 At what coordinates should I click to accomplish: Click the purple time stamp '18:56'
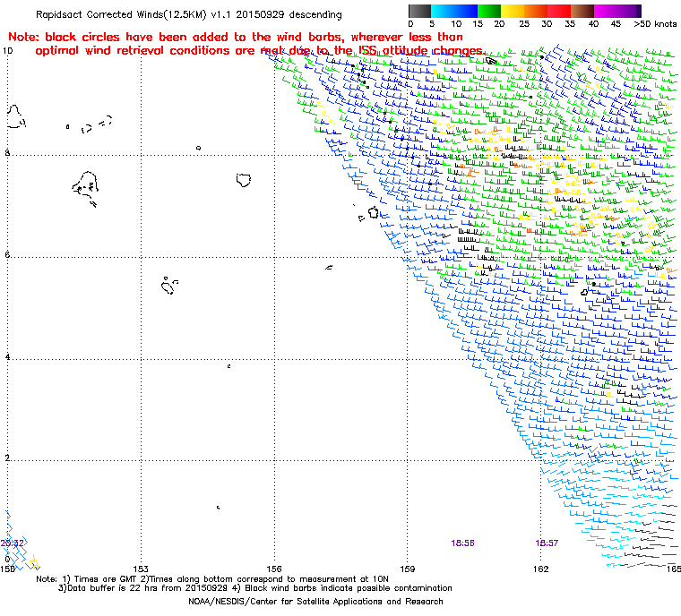[462, 543]
